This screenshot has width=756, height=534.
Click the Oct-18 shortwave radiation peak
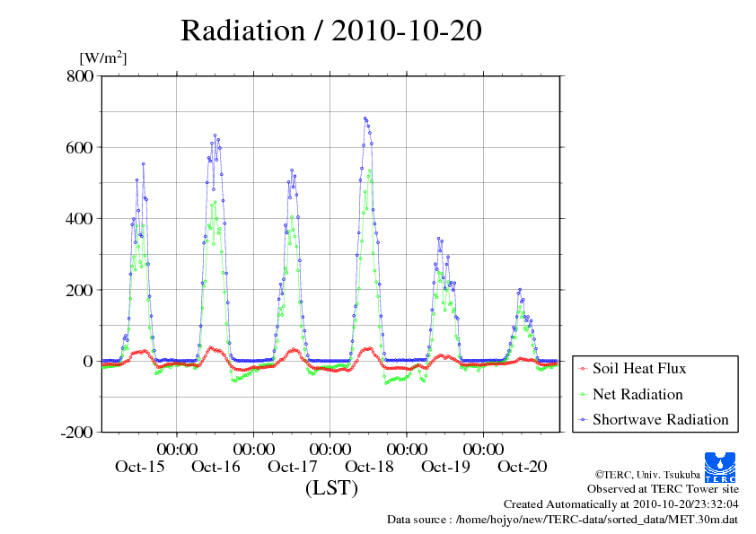pos(365,118)
